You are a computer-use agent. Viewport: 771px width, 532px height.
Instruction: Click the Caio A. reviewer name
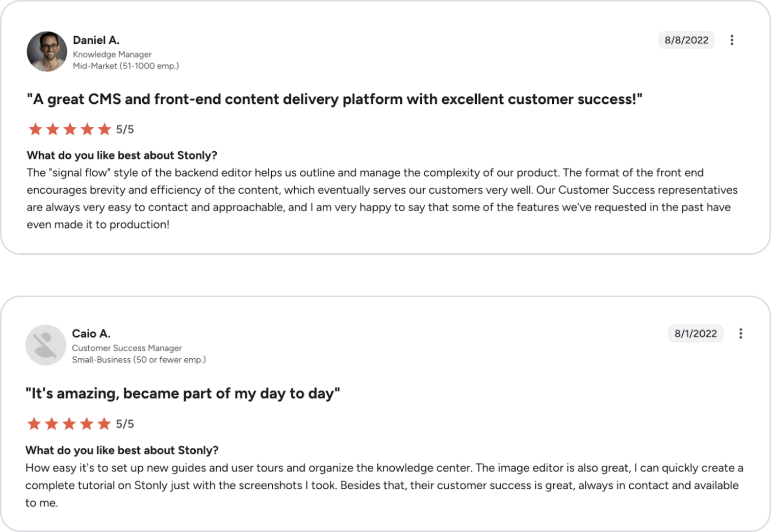pyautogui.click(x=91, y=333)
